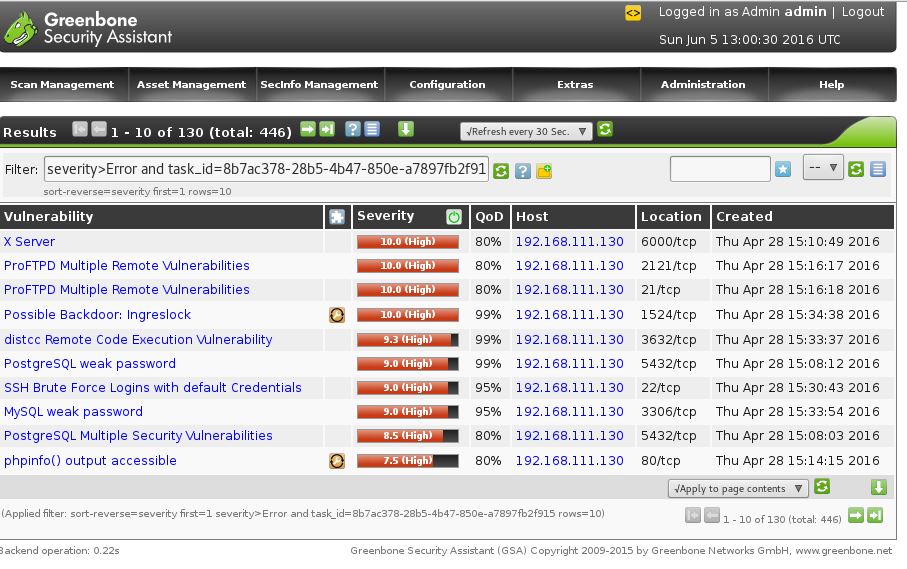The width and height of the screenshot is (907, 569).
Task: Open the Help menu
Action: (832, 84)
